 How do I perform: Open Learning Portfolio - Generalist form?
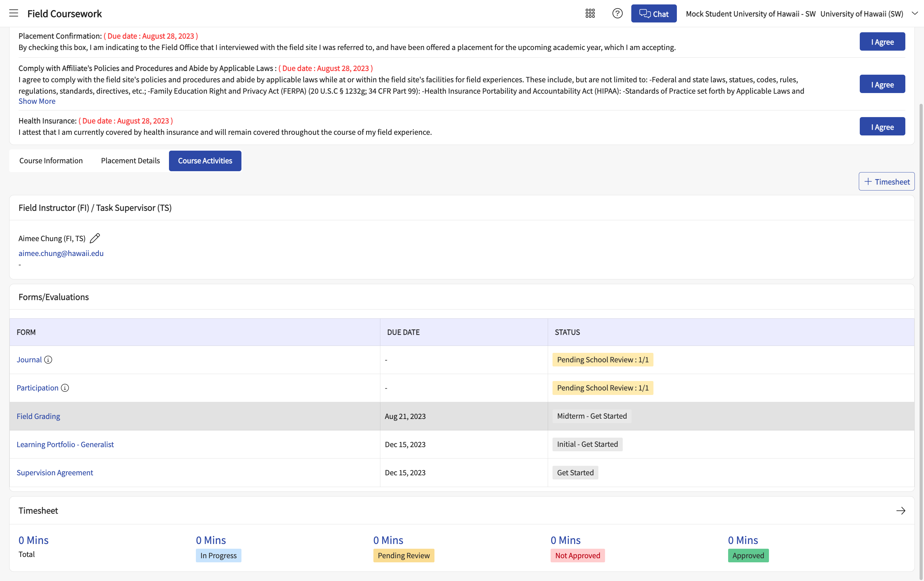pos(65,444)
